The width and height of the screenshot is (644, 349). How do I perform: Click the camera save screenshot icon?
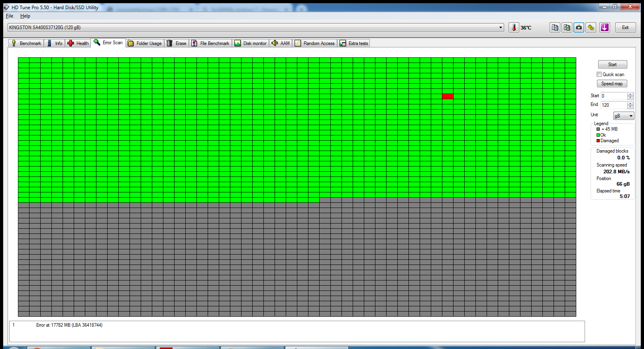point(579,27)
